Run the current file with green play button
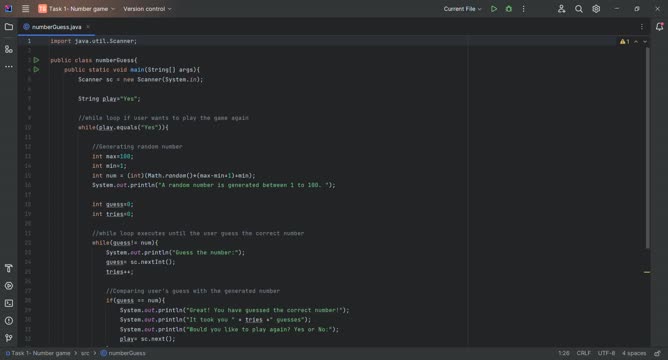Screen dimensions: 668x360 pos(494,9)
